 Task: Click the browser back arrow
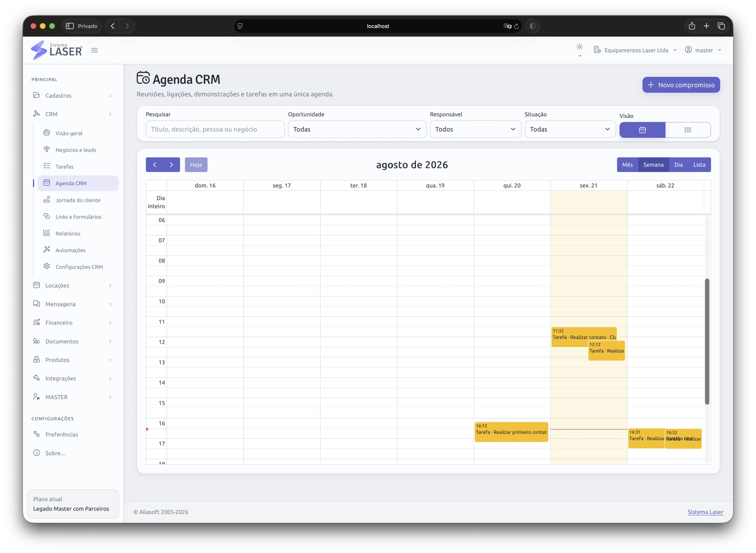113,26
